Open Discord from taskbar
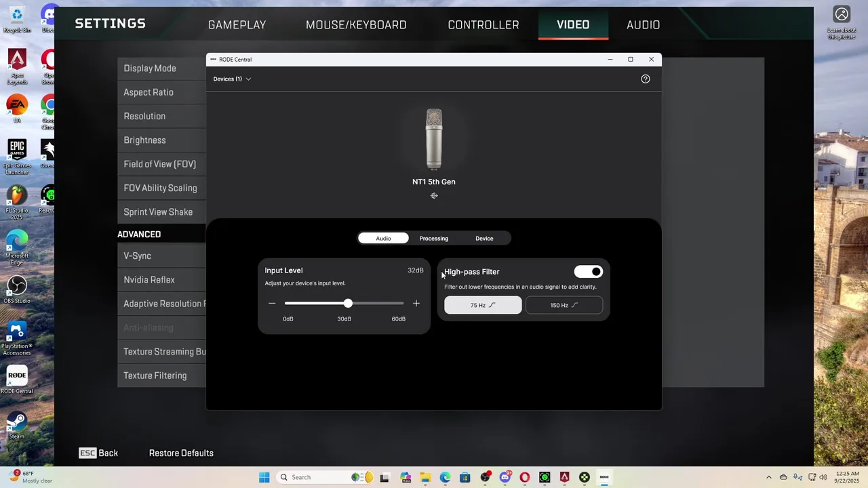The image size is (868, 488). point(505,477)
